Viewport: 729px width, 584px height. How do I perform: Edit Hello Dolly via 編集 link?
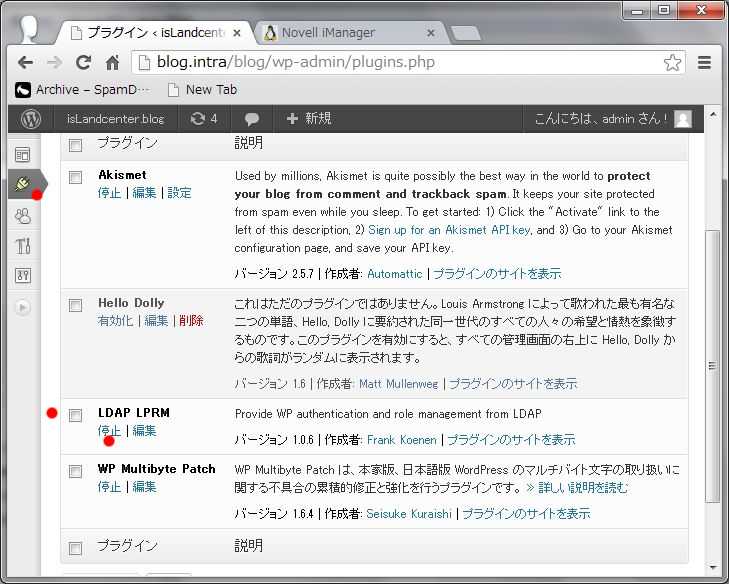point(156,320)
